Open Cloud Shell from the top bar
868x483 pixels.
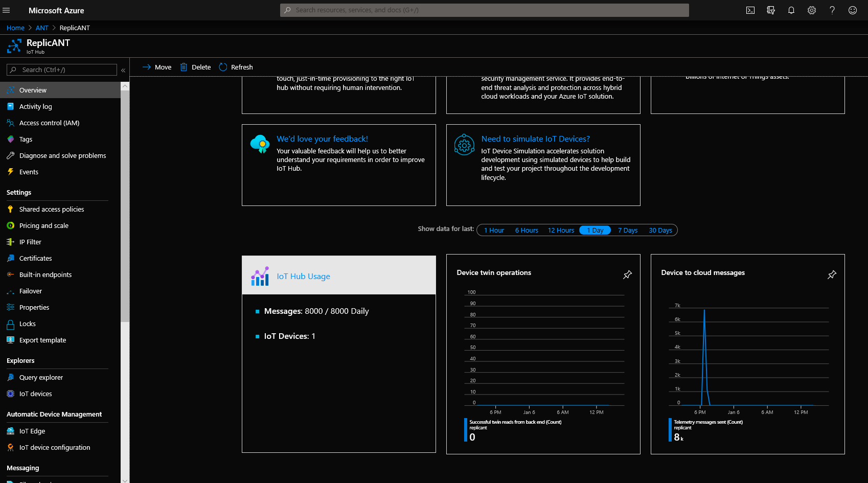point(750,10)
